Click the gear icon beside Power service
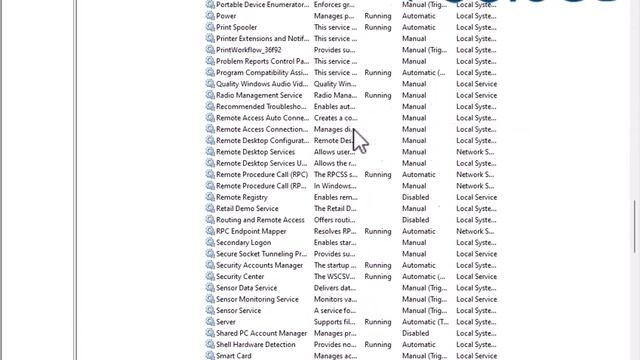This screenshot has height=360, width=640. pyautogui.click(x=210, y=16)
